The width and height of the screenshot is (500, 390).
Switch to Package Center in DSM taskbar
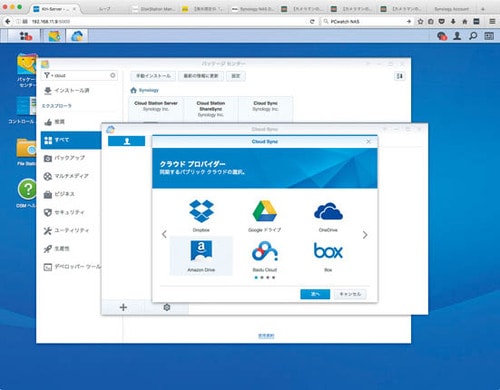54,36
